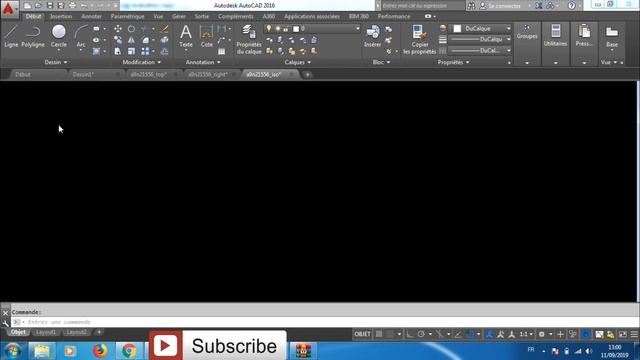This screenshot has height=360, width=640.
Task: Select the Move tool in Modification
Action: (118, 29)
